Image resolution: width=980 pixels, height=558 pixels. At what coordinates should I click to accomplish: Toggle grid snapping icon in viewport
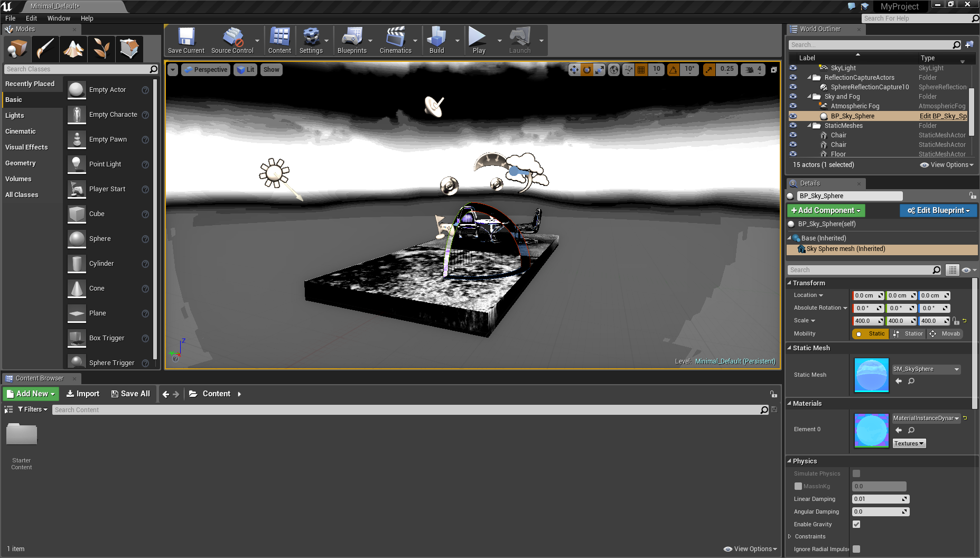(641, 70)
